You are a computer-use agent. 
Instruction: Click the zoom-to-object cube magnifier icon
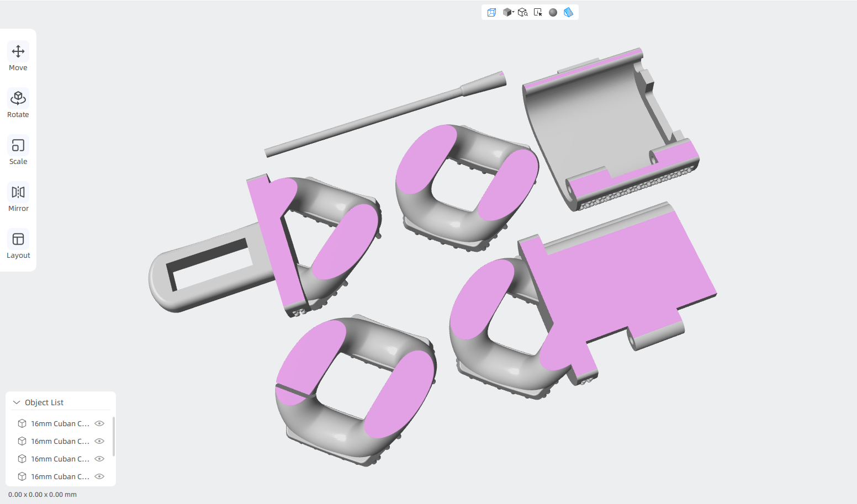(x=522, y=12)
